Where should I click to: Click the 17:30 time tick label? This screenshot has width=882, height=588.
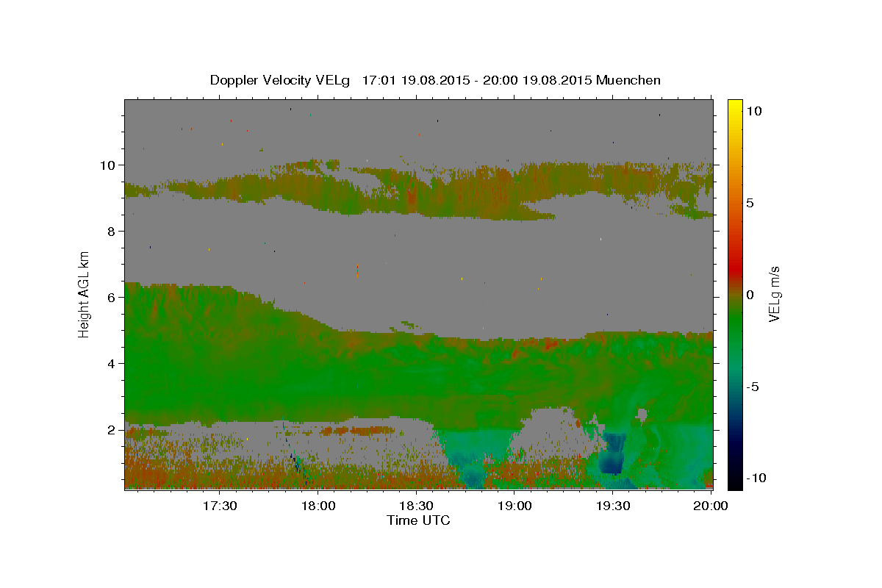click(220, 506)
